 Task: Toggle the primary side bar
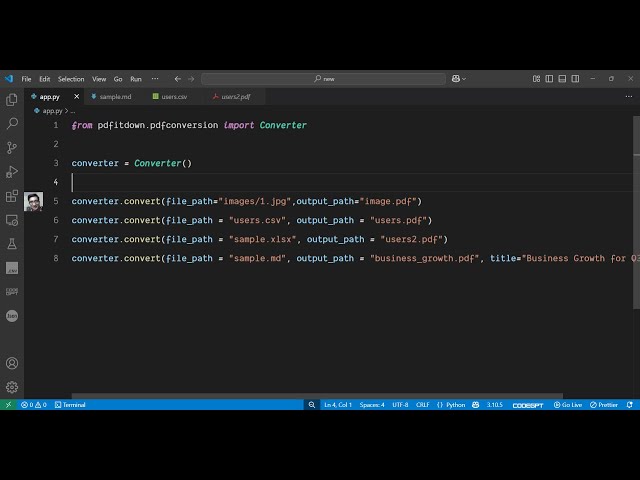coord(549,79)
